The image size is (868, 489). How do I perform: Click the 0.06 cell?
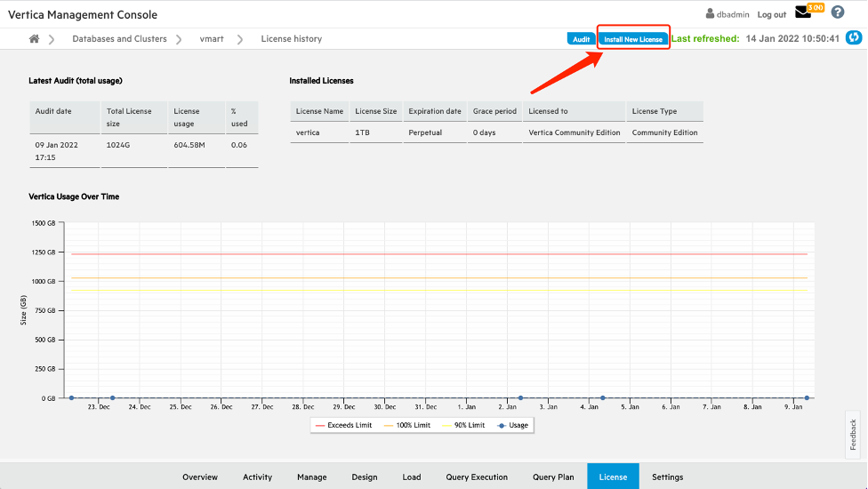pyautogui.click(x=242, y=151)
